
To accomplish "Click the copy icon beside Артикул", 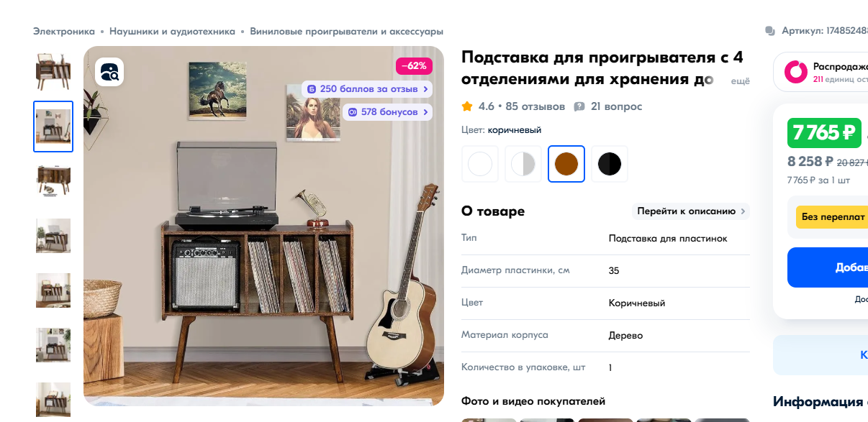I will 770,31.
